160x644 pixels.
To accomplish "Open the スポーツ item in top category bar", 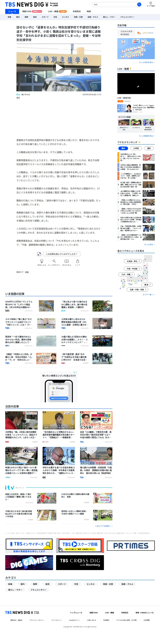I will 45,17.
